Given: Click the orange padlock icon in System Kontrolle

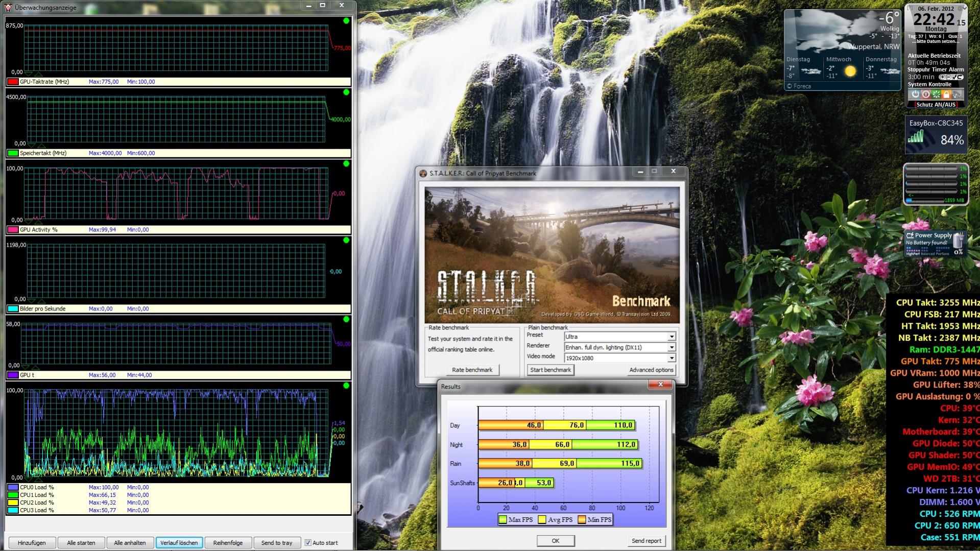Looking at the screenshot, I should 946,94.
